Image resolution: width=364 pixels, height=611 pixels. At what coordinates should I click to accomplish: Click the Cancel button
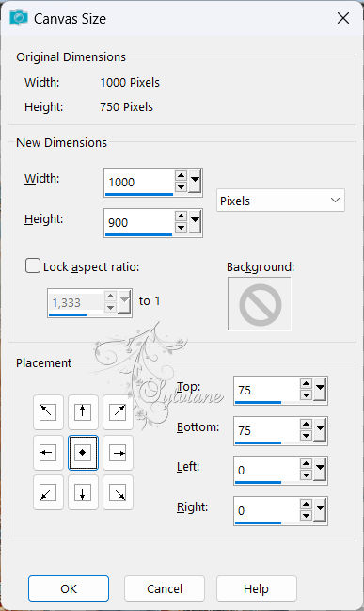coord(165,588)
